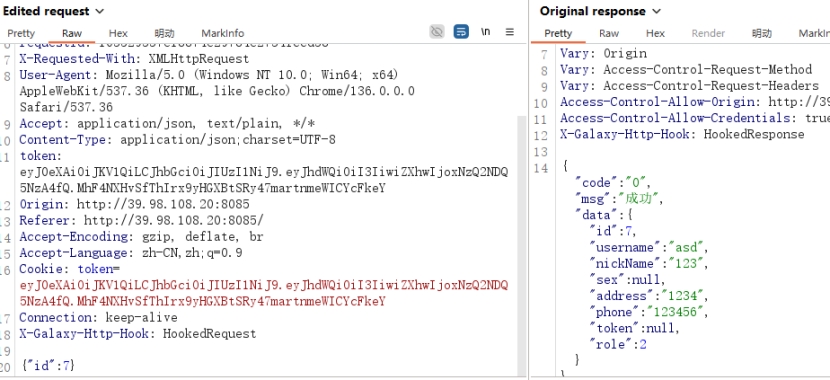Image resolution: width=830 pixels, height=380 pixels.
Task: Click the "role":2 response field
Action: [x=618, y=345]
